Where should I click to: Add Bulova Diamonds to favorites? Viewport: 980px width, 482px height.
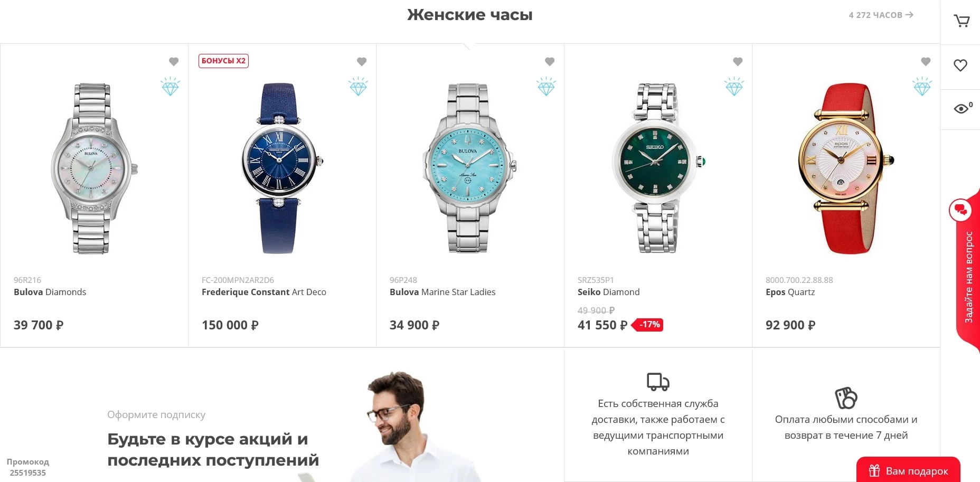point(174,62)
